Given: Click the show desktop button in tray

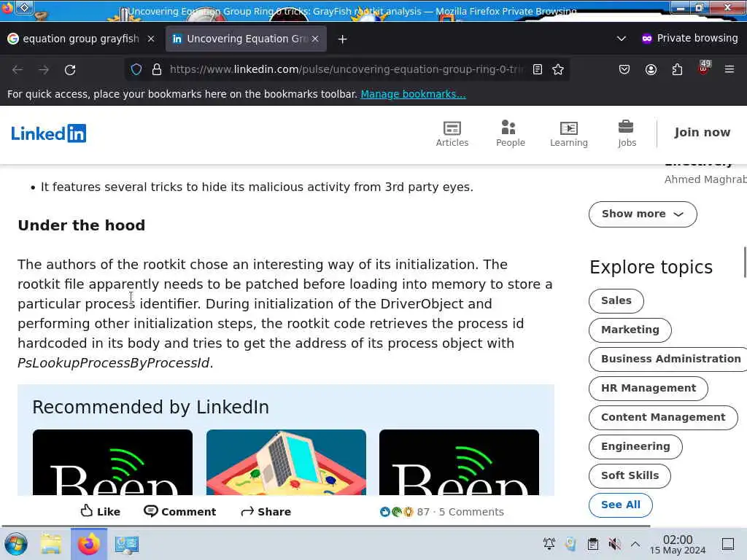Looking at the screenshot, I should pos(728,544).
